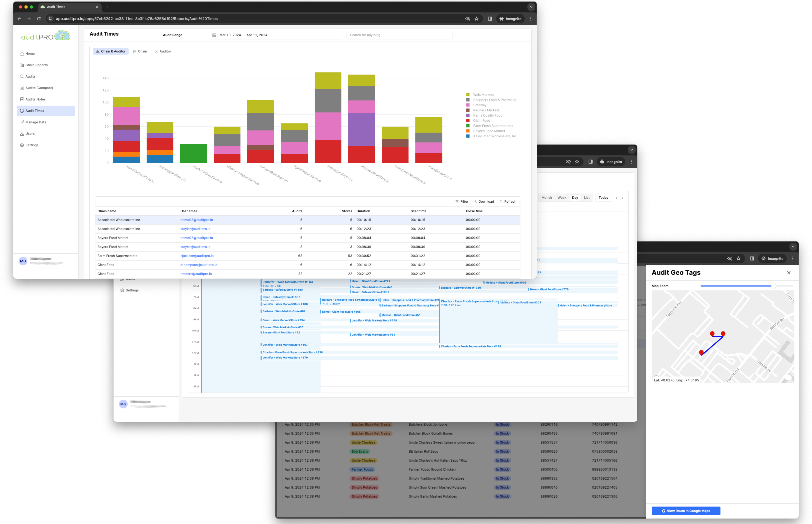
Task: Click the MG user avatar in front window
Action: (23, 261)
